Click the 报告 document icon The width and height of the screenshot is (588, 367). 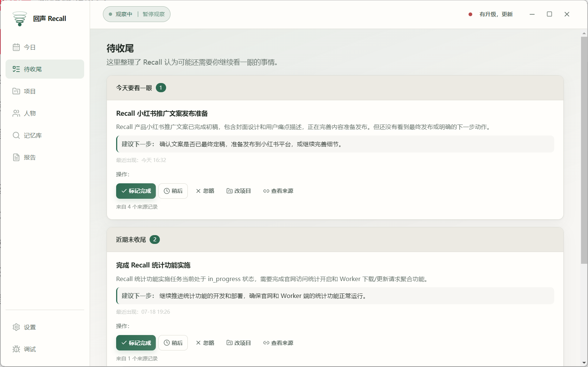click(16, 157)
